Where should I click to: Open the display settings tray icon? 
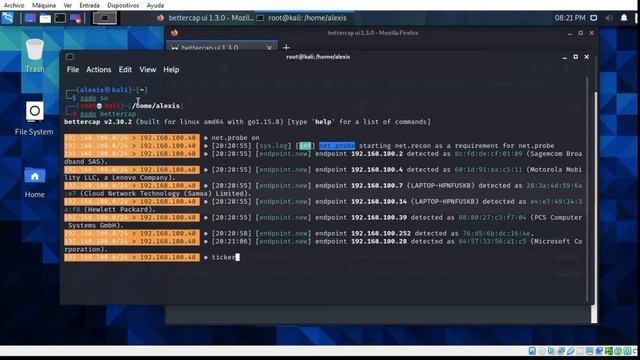[x=594, y=18]
